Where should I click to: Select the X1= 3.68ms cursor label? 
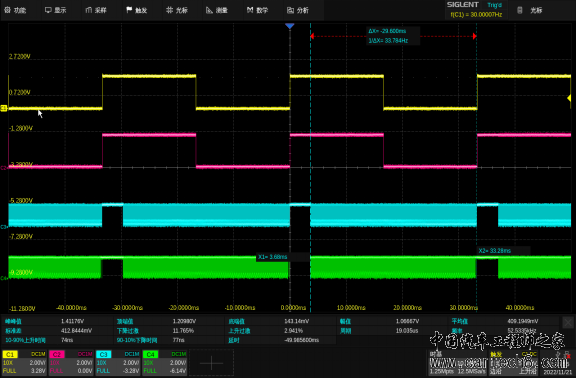tap(272, 257)
